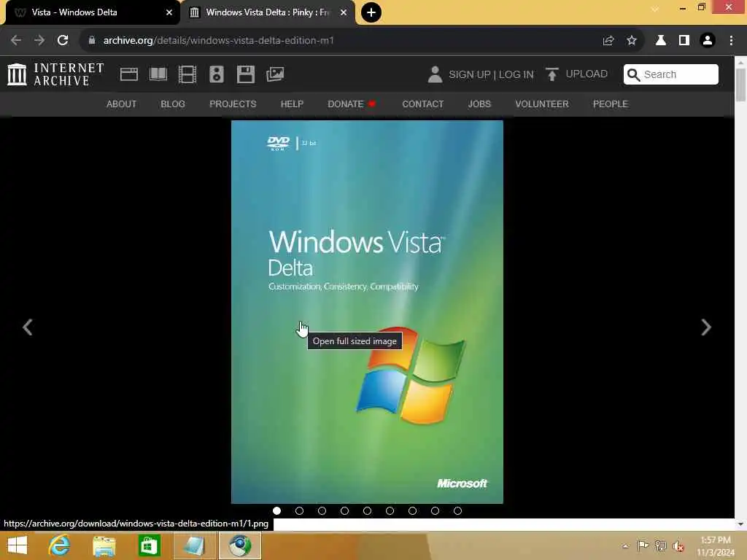The image size is (747, 560).
Task: Select the ninth carousel dot
Action: (457, 510)
